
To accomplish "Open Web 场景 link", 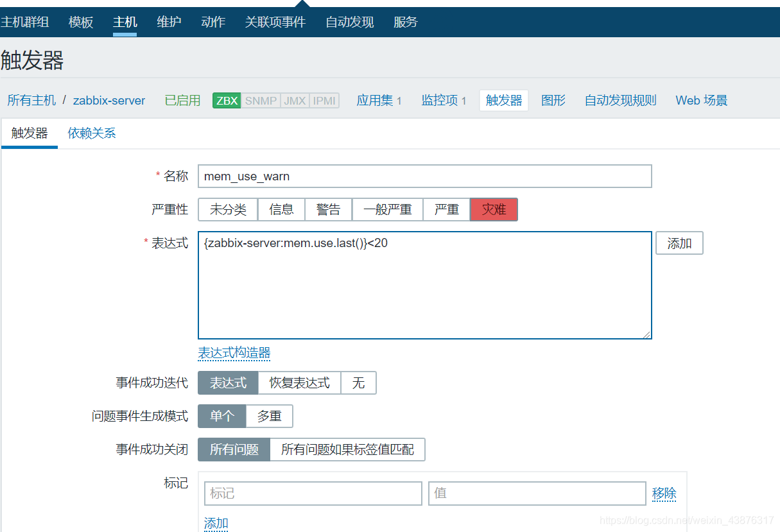I will (x=701, y=100).
